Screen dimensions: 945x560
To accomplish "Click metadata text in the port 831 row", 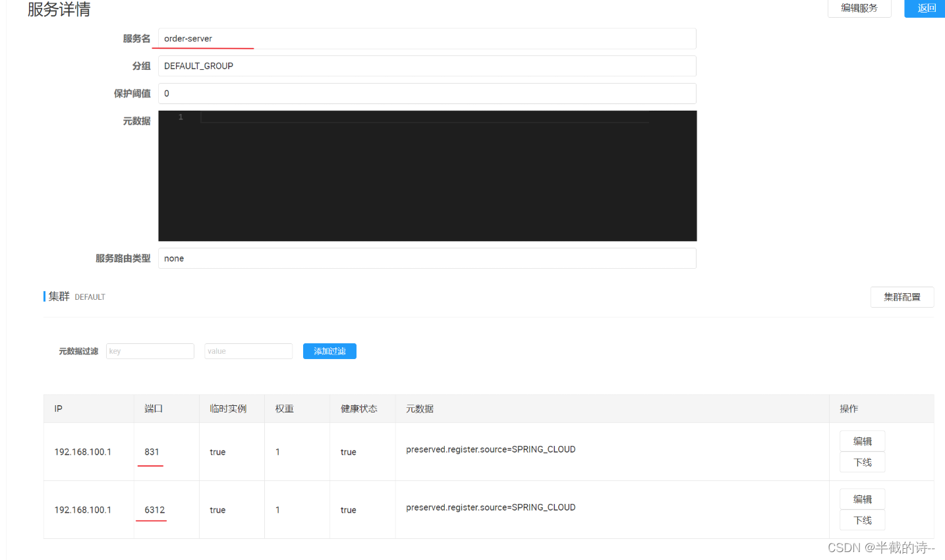I will [x=491, y=449].
